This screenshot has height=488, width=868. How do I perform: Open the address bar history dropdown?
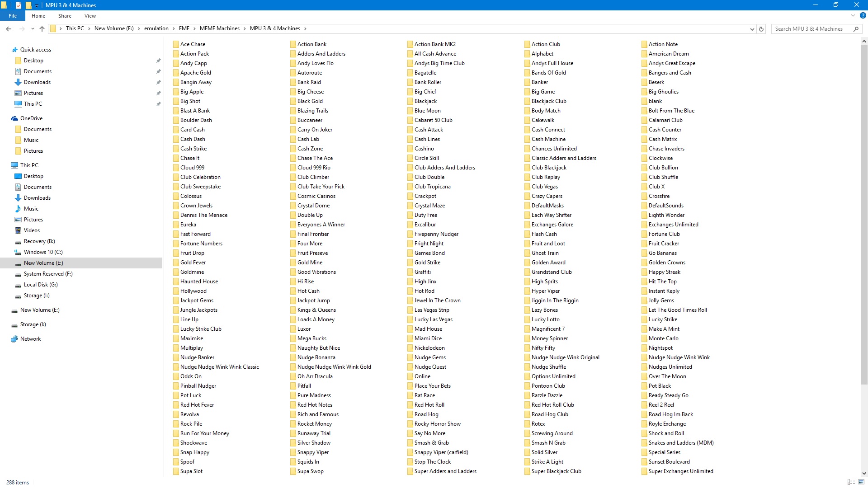coord(752,28)
